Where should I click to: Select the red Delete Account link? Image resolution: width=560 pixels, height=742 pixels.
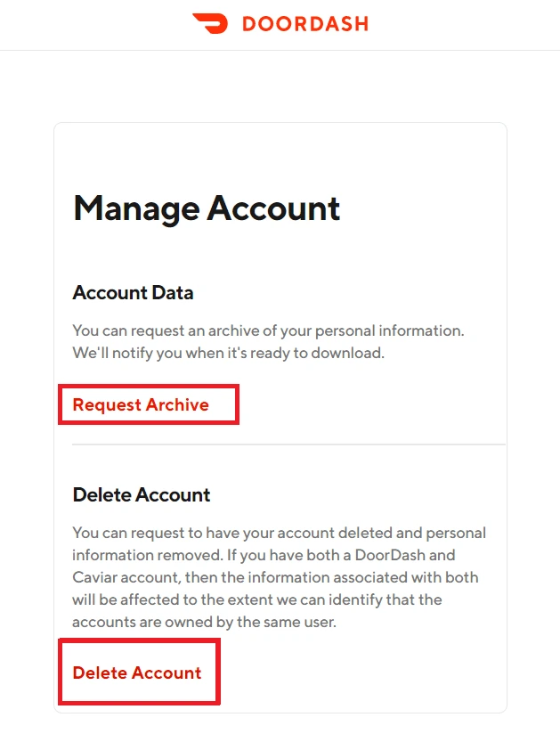point(137,673)
